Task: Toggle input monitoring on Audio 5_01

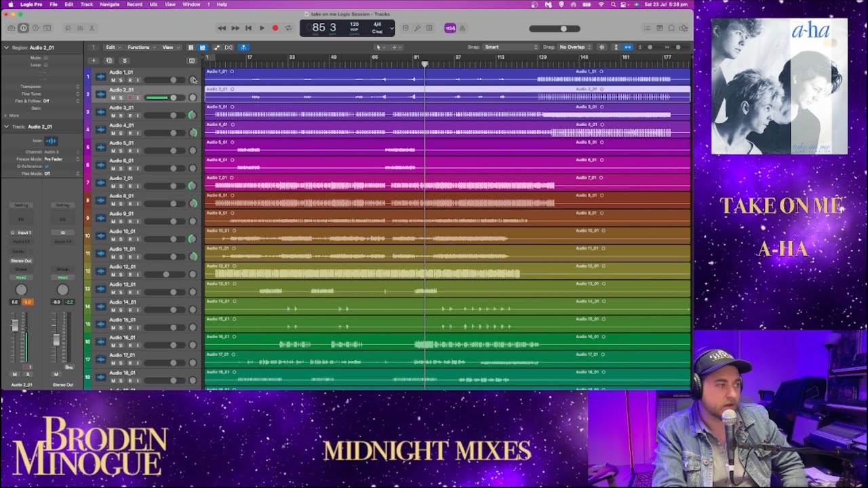Action: pos(137,150)
